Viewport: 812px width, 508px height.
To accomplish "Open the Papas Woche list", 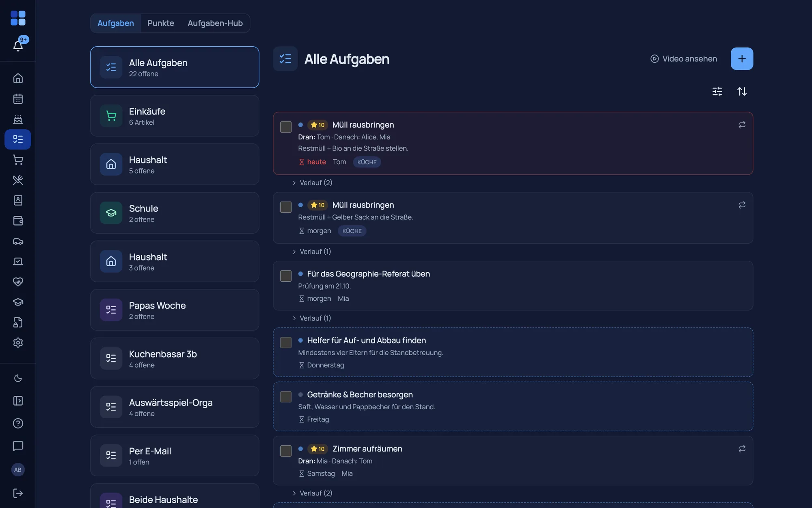I will tap(175, 310).
